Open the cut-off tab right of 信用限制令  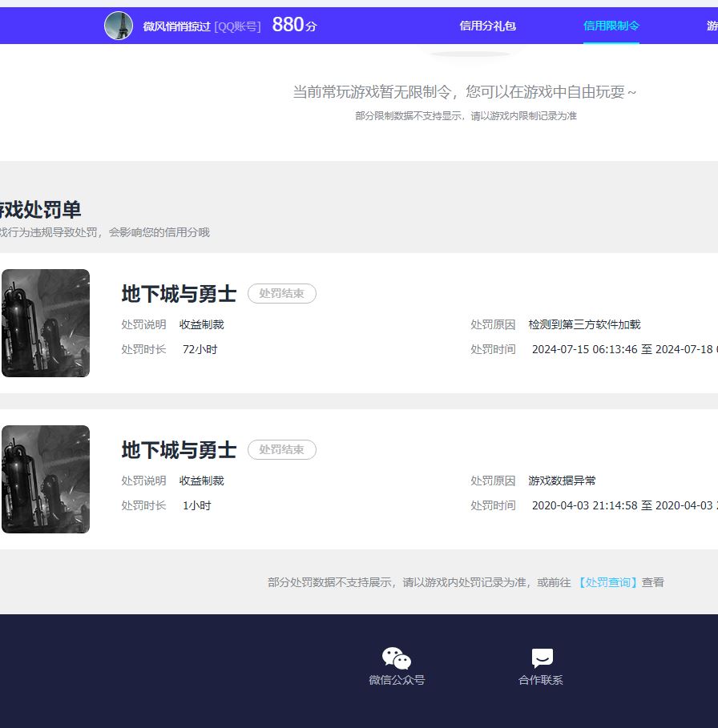711,26
